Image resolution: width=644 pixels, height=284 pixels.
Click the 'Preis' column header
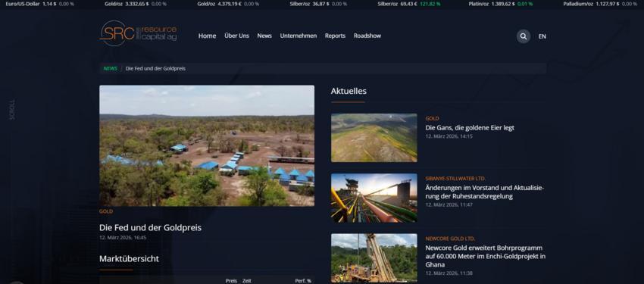click(x=231, y=281)
